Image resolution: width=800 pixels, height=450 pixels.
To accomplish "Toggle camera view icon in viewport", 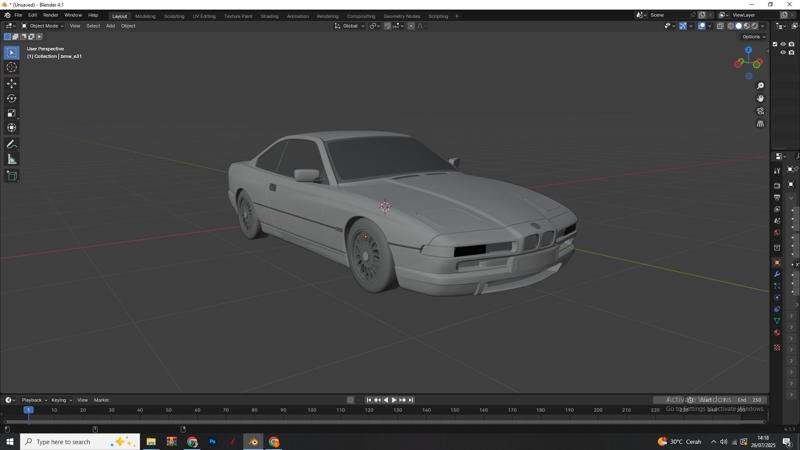I will (x=760, y=111).
